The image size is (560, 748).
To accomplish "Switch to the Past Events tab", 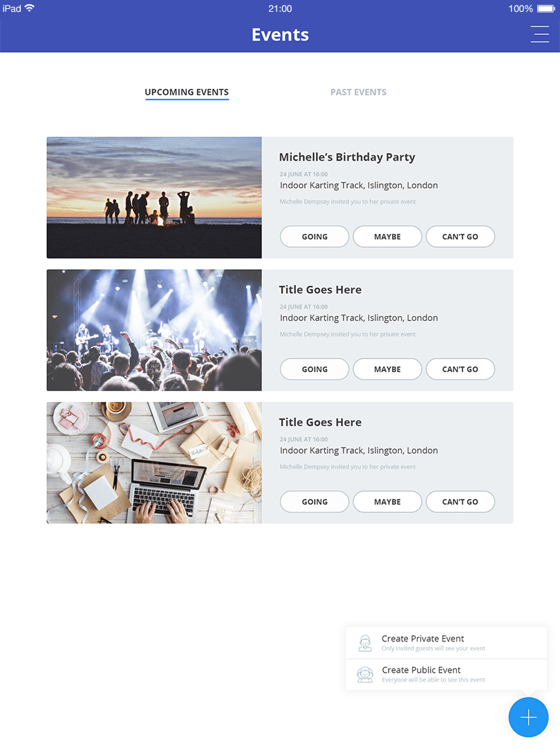I will (x=358, y=92).
